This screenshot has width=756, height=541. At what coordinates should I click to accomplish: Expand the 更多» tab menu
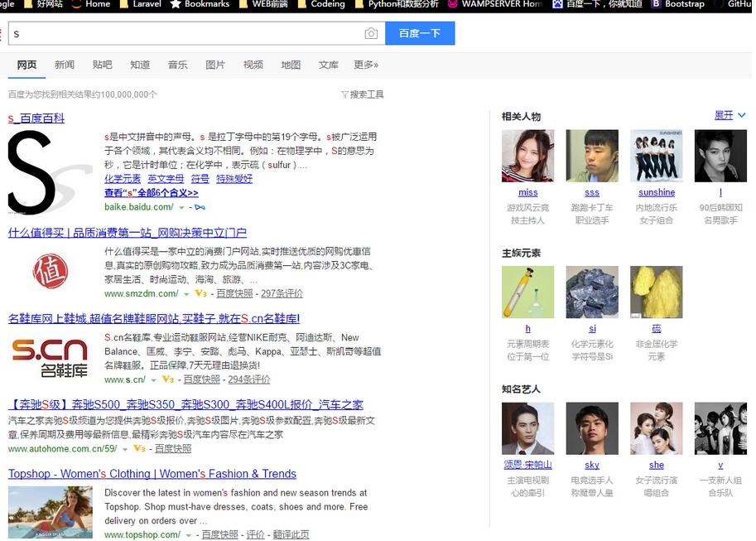[366, 65]
